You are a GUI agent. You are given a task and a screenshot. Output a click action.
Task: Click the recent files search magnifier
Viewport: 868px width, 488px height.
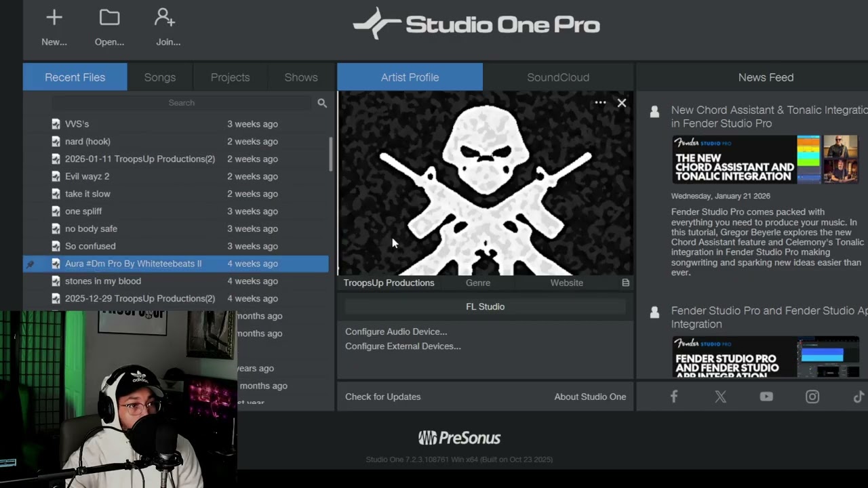coord(322,103)
